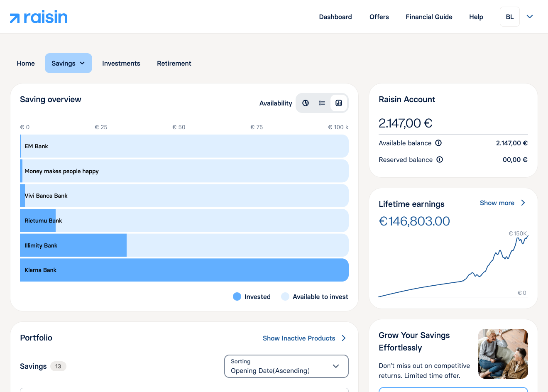548x392 pixels.
Task: Select the Illimity Bank bar
Action: [x=184, y=245]
